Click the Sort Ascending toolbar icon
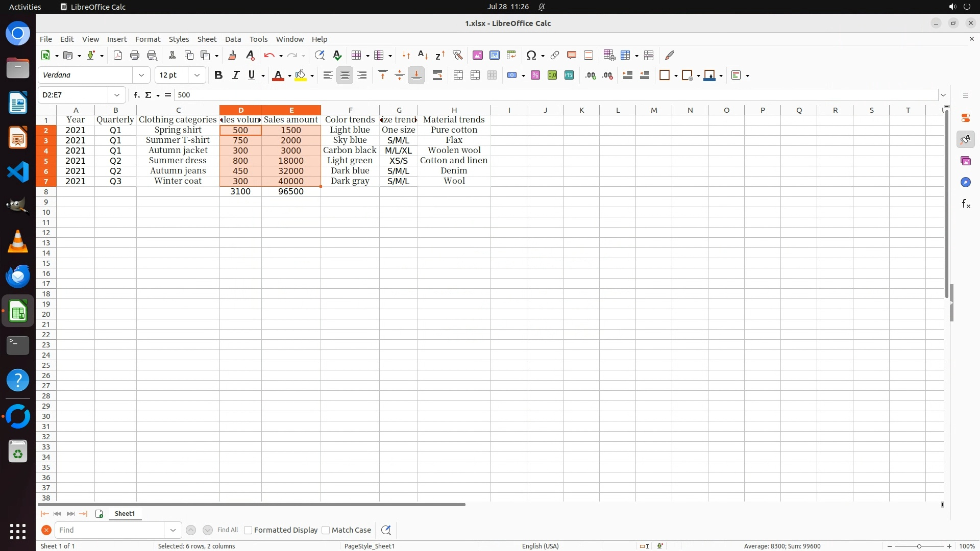This screenshot has height=551, width=980. click(x=423, y=55)
